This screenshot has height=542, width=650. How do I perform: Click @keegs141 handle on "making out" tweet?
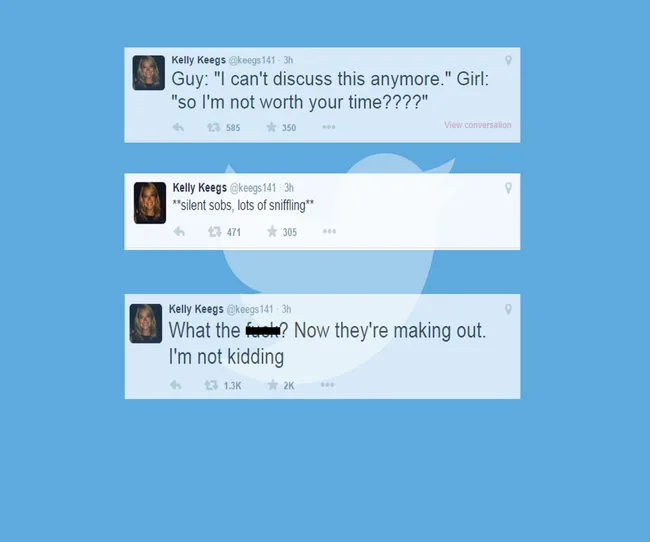(x=250, y=309)
